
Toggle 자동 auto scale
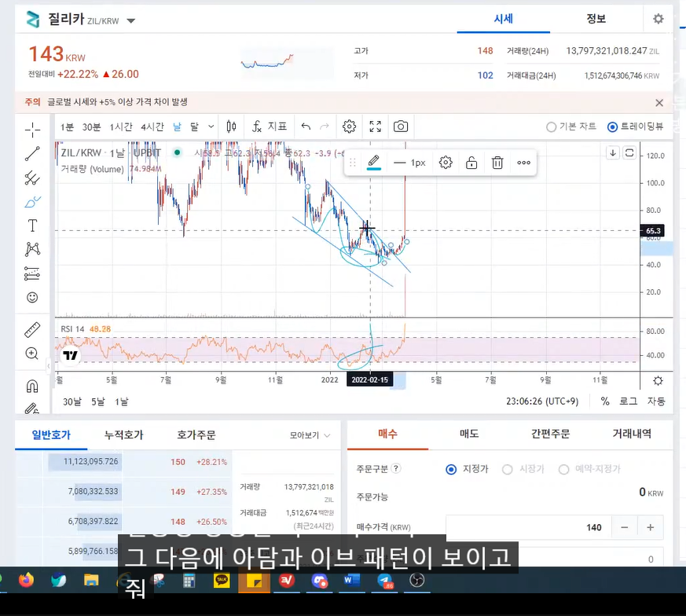656,401
